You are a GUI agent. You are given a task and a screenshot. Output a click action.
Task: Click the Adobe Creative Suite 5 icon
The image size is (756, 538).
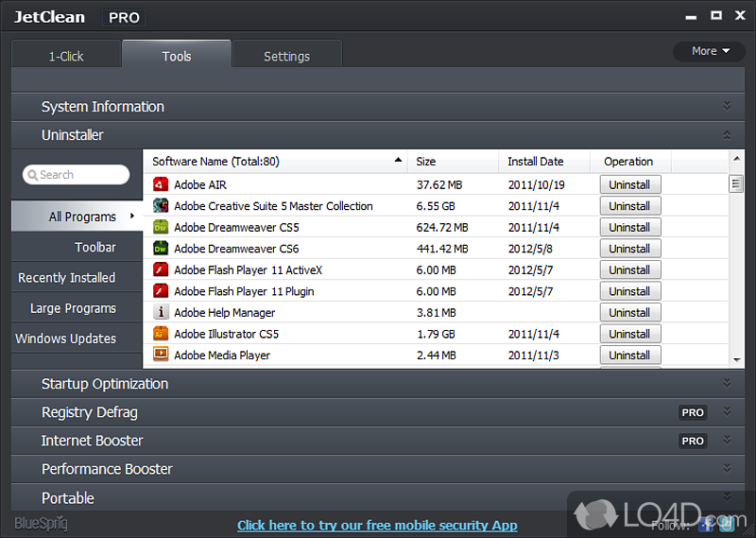click(161, 206)
